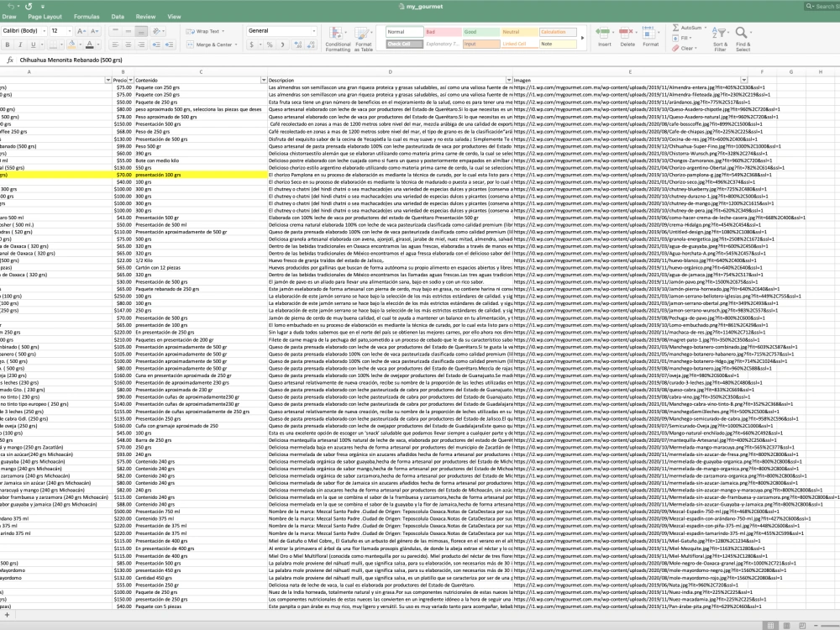Click the Redo icon in title bar
Screen dimensions: 840x630
[29, 7]
